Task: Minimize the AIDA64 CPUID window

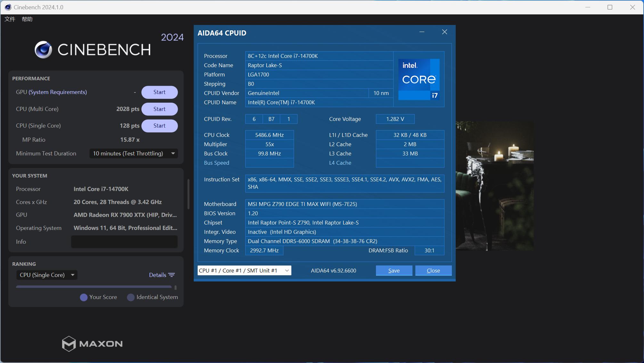Action: coord(422,32)
